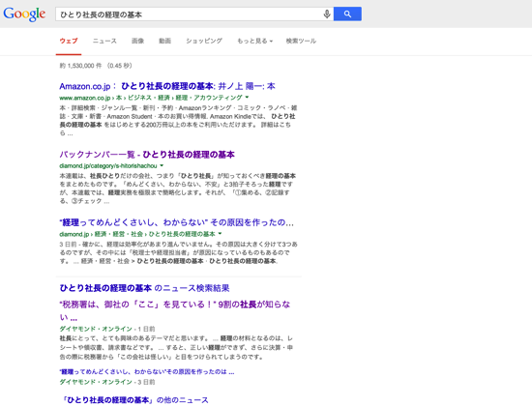Screen dimensions: 532x407
Task: Switch to the 画像 tab
Action: 137,41
